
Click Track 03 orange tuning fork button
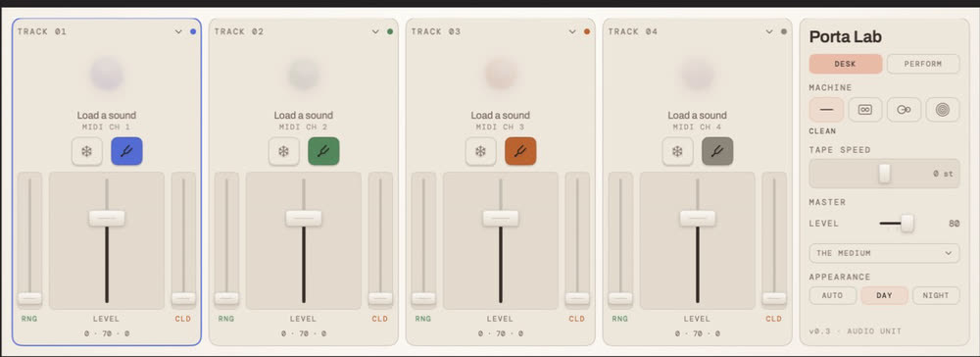[x=520, y=151]
